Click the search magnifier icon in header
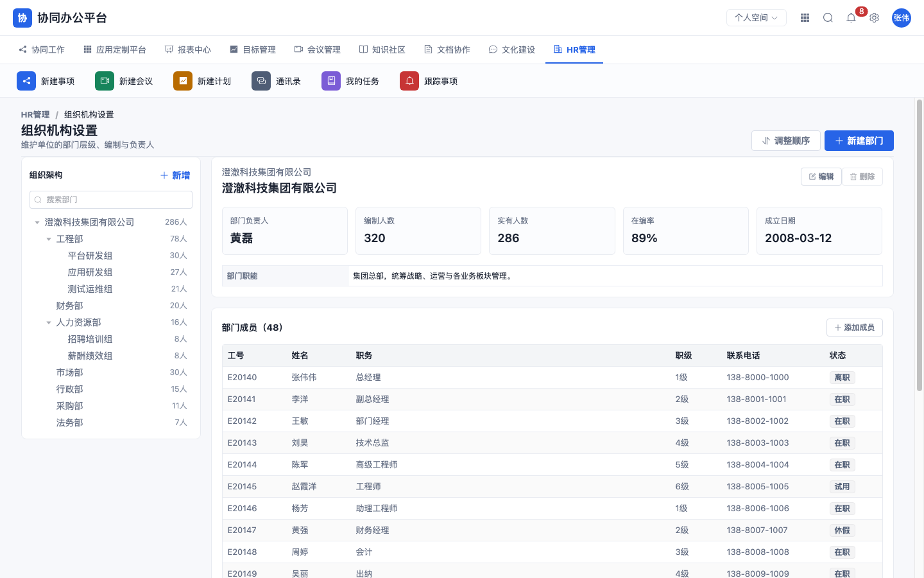The height and width of the screenshot is (578, 924). [828, 18]
